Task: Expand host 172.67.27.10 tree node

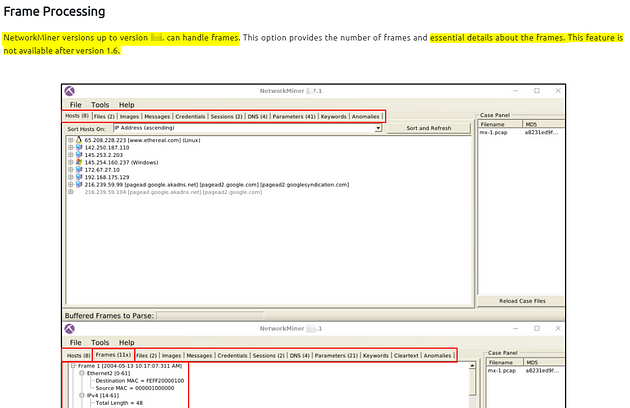Action: (71, 170)
